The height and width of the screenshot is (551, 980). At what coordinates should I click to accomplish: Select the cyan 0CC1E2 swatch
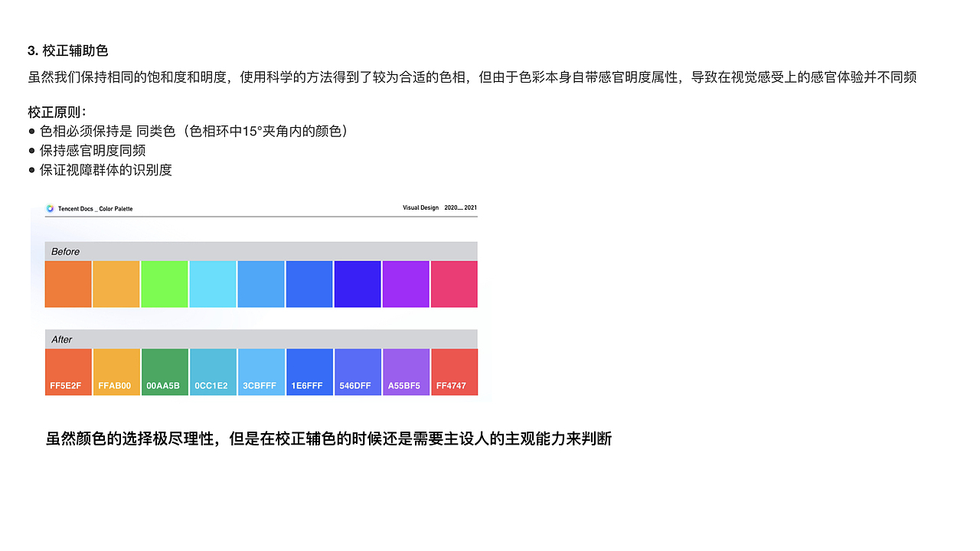[213, 371]
